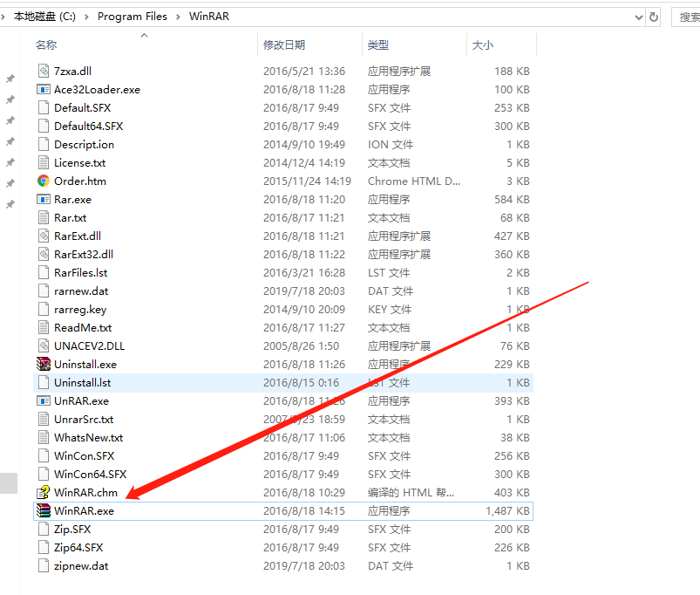Viewport: 700px width, 595px height.
Task: Click the Rar.exe application icon
Action: point(44,199)
